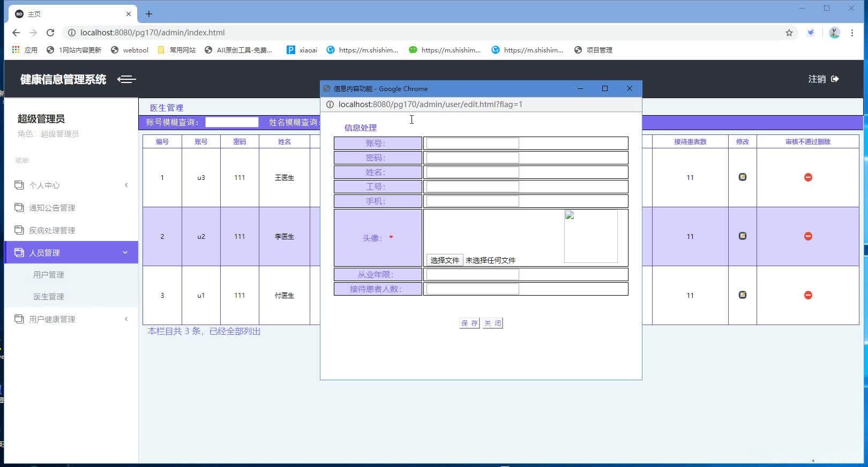Open 疾病处理管理 menu item
Image resolution: width=868 pixels, height=467 pixels.
[52, 230]
